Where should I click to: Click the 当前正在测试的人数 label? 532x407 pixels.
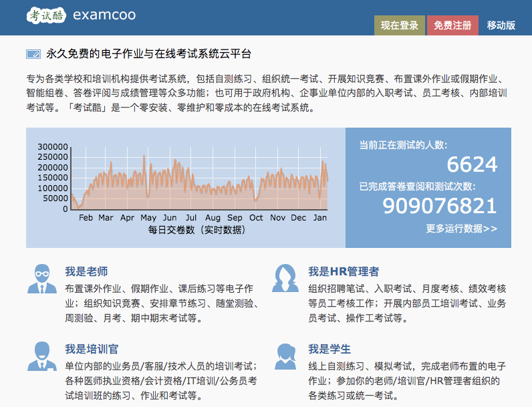(403, 145)
